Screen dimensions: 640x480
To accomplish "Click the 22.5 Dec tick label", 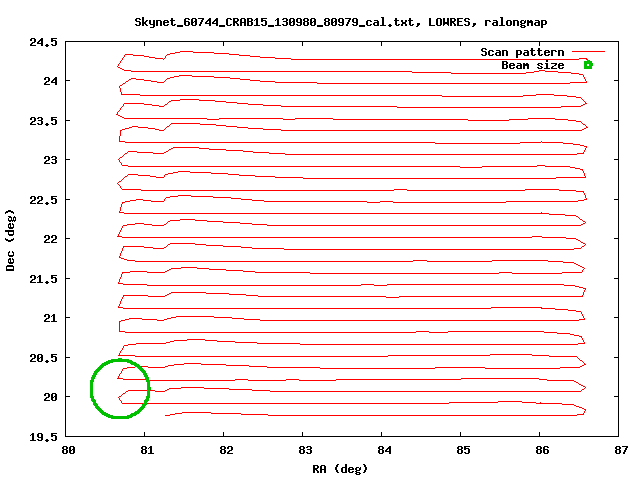I will coord(44,200).
